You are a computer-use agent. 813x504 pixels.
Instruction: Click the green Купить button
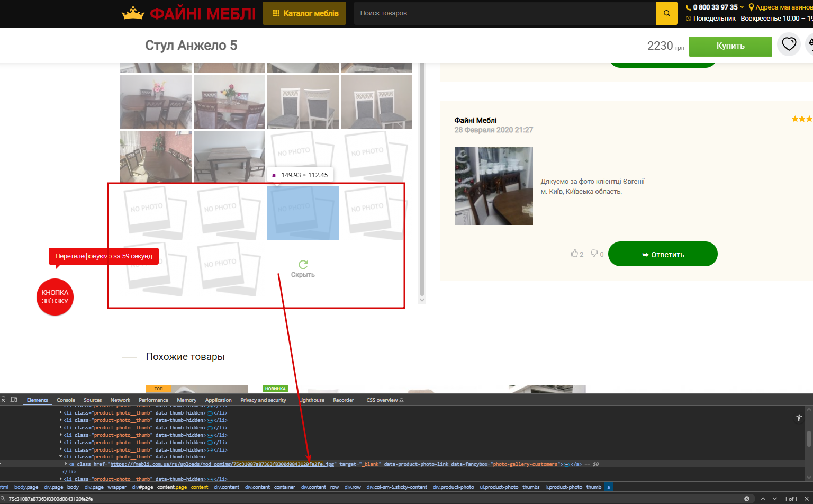(730, 46)
